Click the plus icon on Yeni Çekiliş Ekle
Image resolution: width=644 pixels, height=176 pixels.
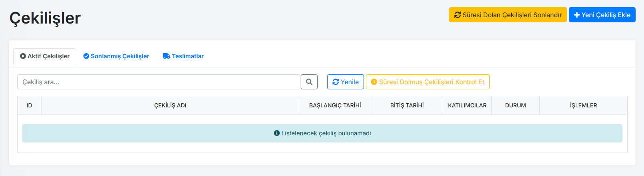pyautogui.click(x=577, y=15)
